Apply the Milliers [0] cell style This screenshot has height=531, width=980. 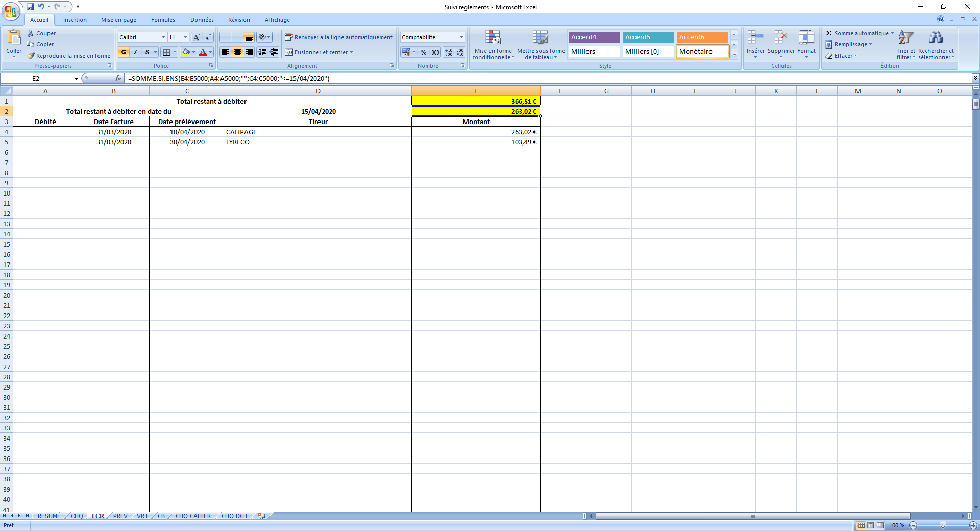click(648, 52)
